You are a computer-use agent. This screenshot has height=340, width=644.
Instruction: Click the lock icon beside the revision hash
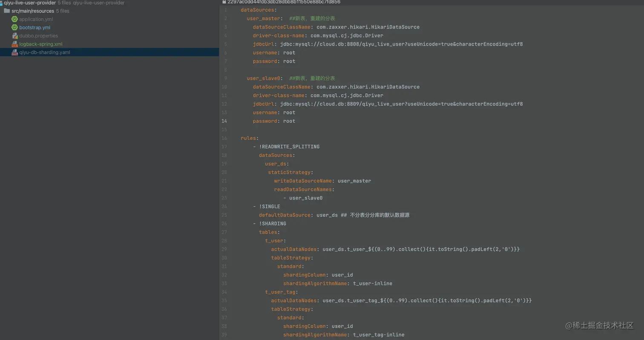(224, 2)
